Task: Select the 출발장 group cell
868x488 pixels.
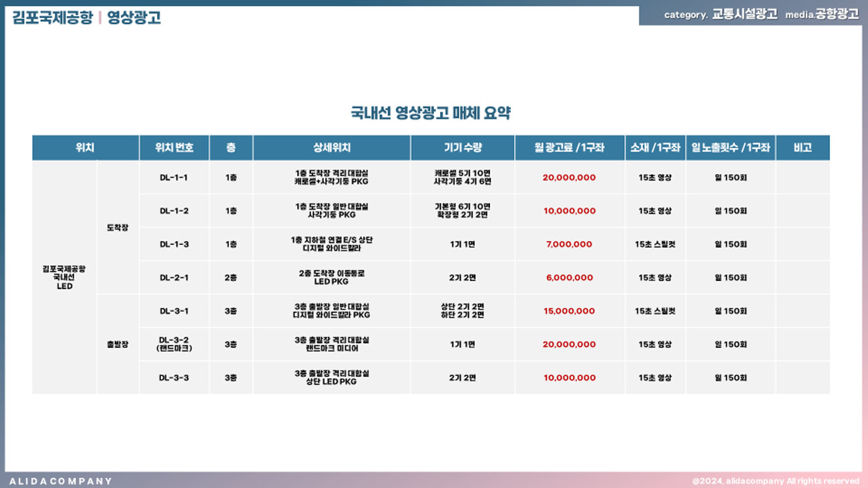Action: click(x=118, y=344)
